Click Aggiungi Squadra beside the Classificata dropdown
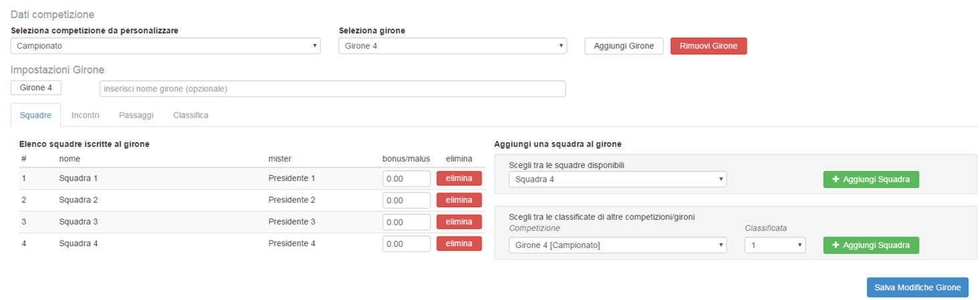 click(x=870, y=245)
